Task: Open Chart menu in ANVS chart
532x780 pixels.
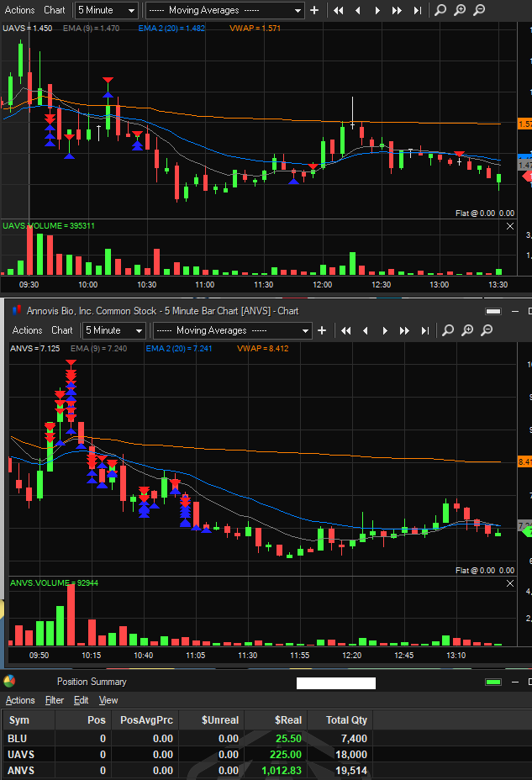Action: tap(61, 330)
